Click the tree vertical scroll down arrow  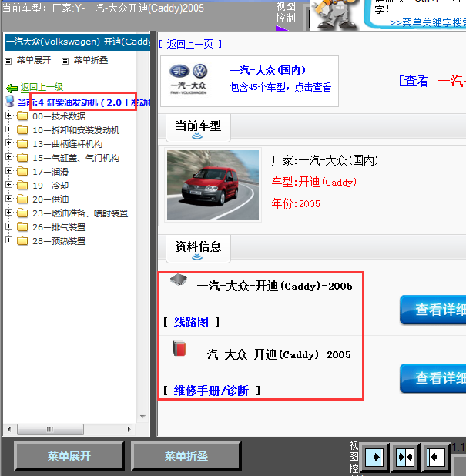point(142,416)
